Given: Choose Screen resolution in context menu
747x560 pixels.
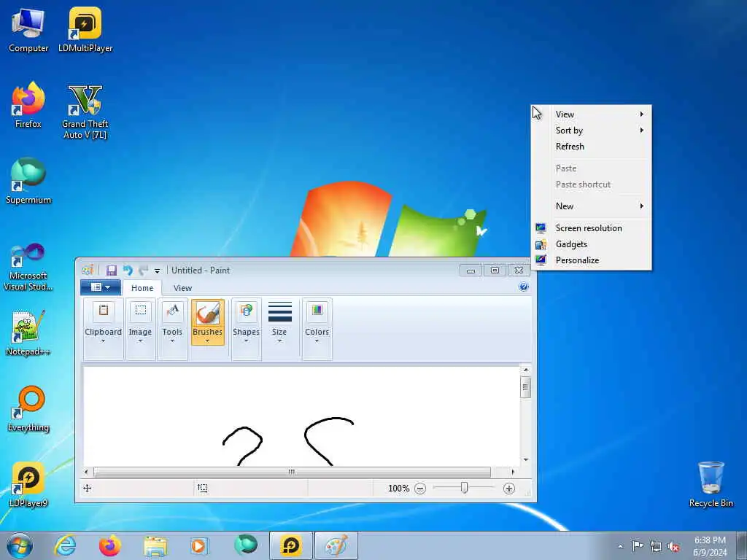Looking at the screenshot, I should pos(591,228).
